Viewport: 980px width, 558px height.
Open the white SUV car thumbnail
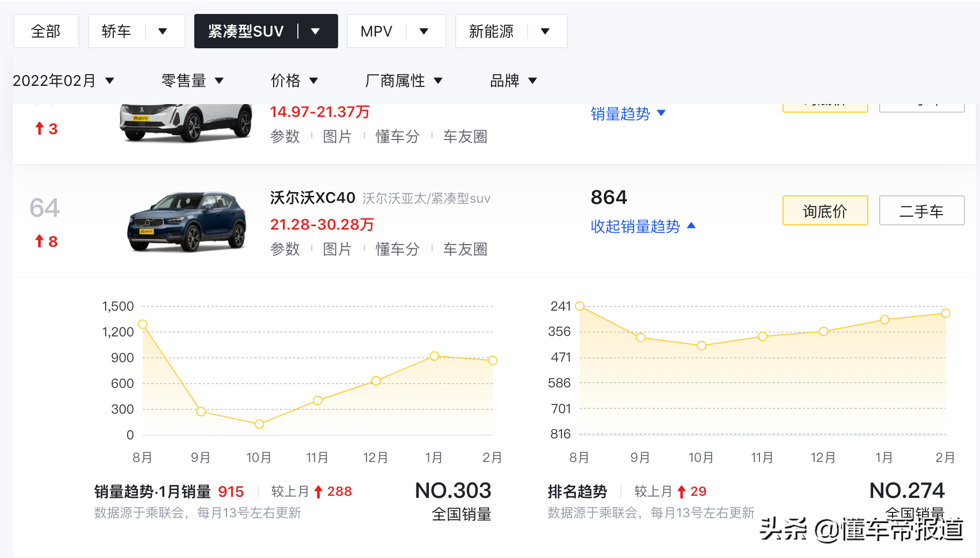coord(186,122)
